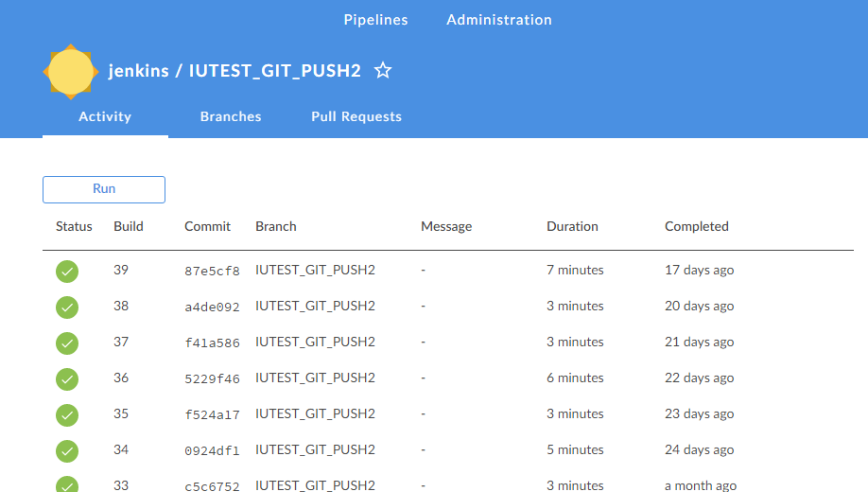Click the branch name in build 39 row
The width and height of the screenshot is (868, 492).
point(315,270)
